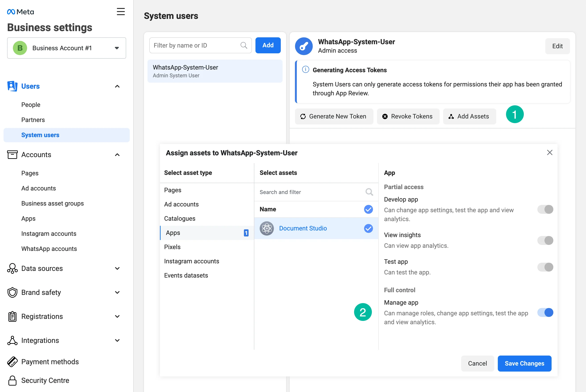This screenshot has width=586, height=392.
Task: Click the Payment methods card icon
Action: pyautogui.click(x=12, y=362)
